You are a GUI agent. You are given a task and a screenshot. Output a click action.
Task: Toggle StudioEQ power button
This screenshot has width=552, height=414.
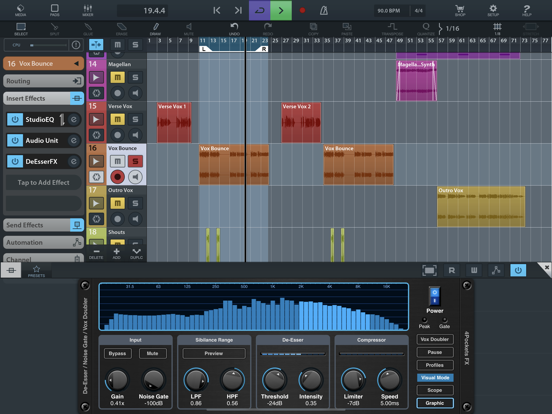point(15,119)
